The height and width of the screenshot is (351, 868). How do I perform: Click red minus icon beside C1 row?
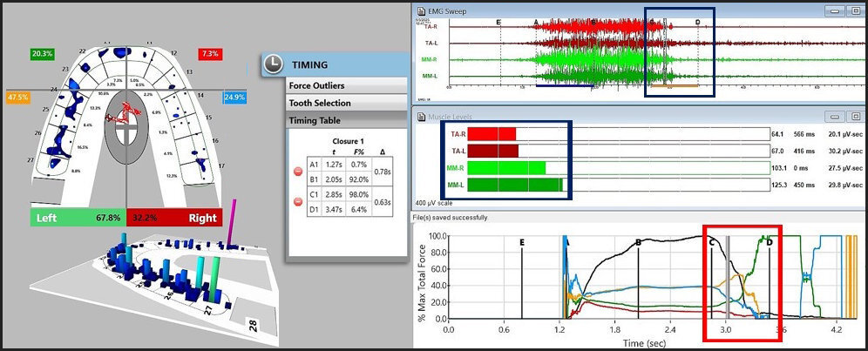297,202
